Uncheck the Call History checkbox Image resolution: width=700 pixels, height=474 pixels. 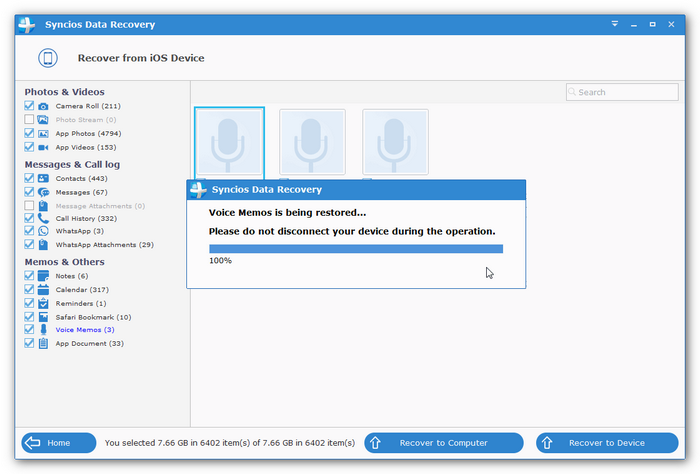point(29,218)
